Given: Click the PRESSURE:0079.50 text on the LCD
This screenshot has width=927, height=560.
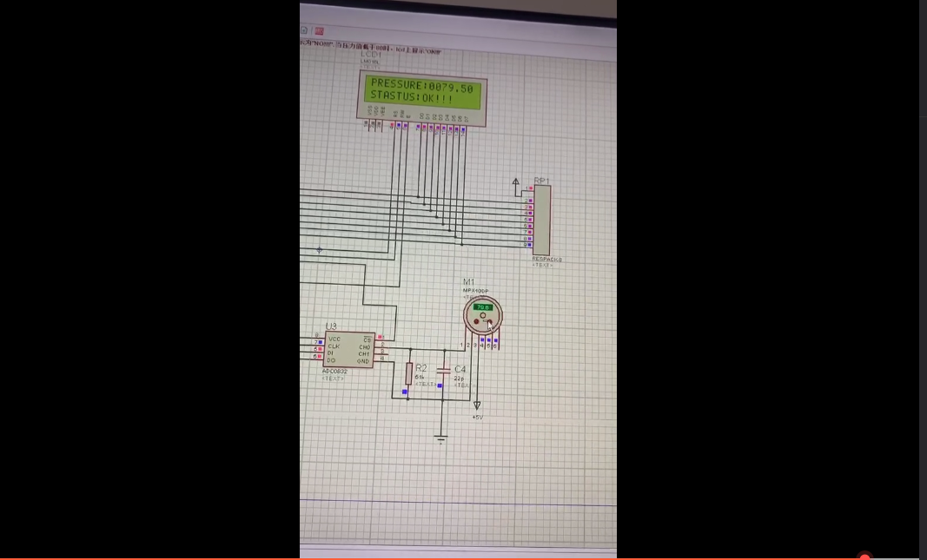Looking at the screenshot, I should [421, 86].
